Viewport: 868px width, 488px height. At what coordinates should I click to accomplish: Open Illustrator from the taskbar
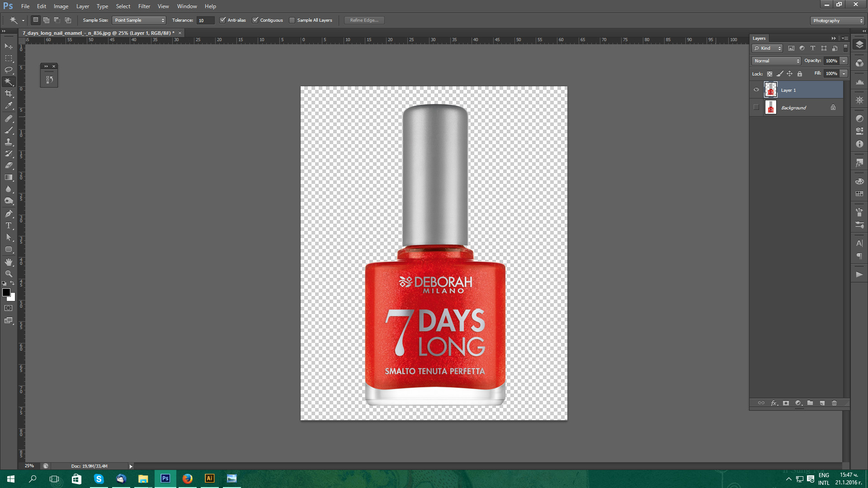(x=209, y=479)
